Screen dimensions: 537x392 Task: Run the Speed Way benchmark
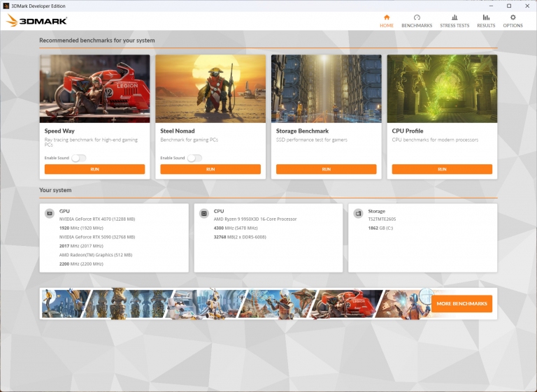(x=94, y=169)
